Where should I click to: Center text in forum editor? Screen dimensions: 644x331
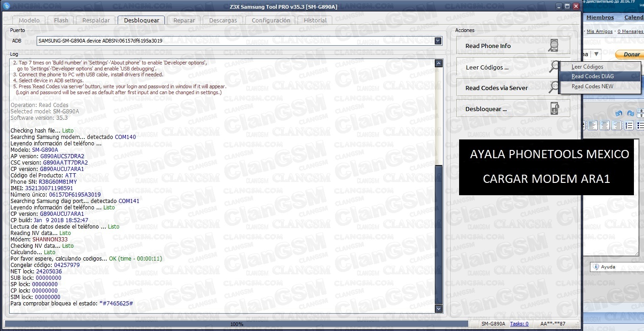pyautogui.click(x=605, y=125)
